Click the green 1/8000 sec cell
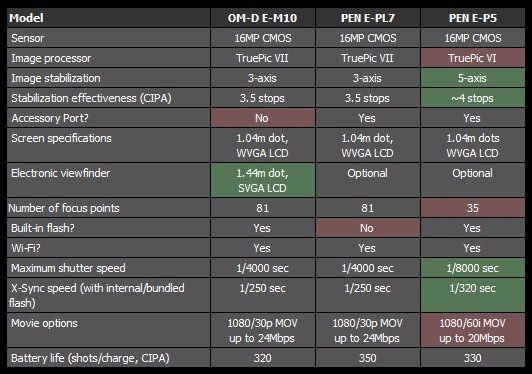532x374 pixels. tap(473, 268)
